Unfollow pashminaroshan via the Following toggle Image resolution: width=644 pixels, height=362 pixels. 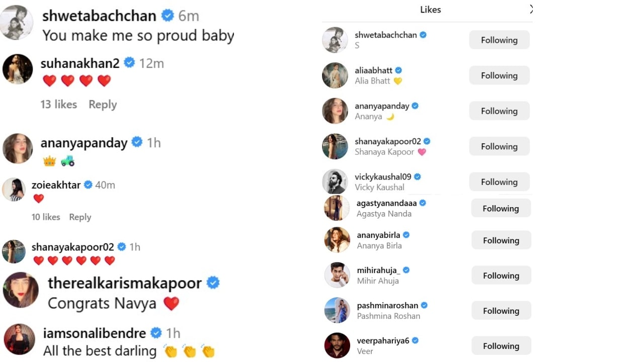coord(501,310)
